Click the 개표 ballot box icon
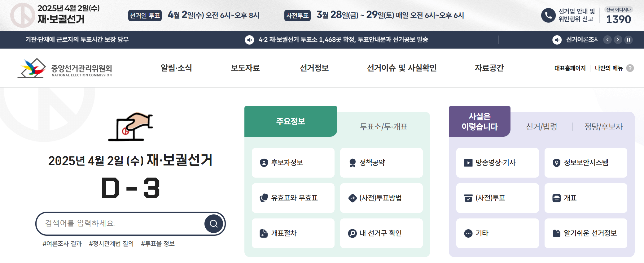The image size is (644, 263). coord(556,198)
